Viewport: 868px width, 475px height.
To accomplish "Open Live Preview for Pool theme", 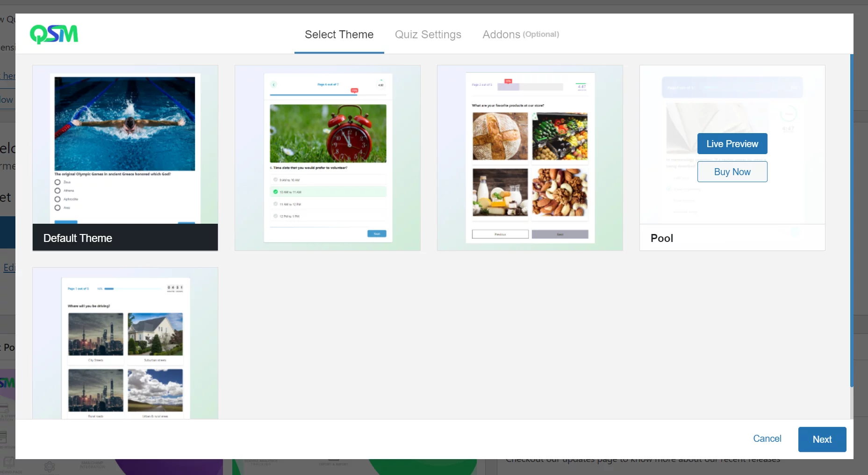I will click(x=732, y=144).
